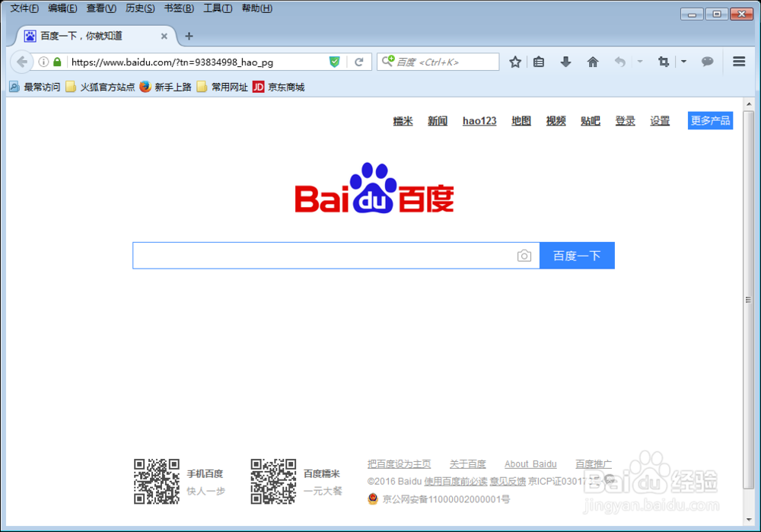The width and height of the screenshot is (761, 532).
Task: Click the undo/restore curved arrow icon
Action: pyautogui.click(x=619, y=62)
